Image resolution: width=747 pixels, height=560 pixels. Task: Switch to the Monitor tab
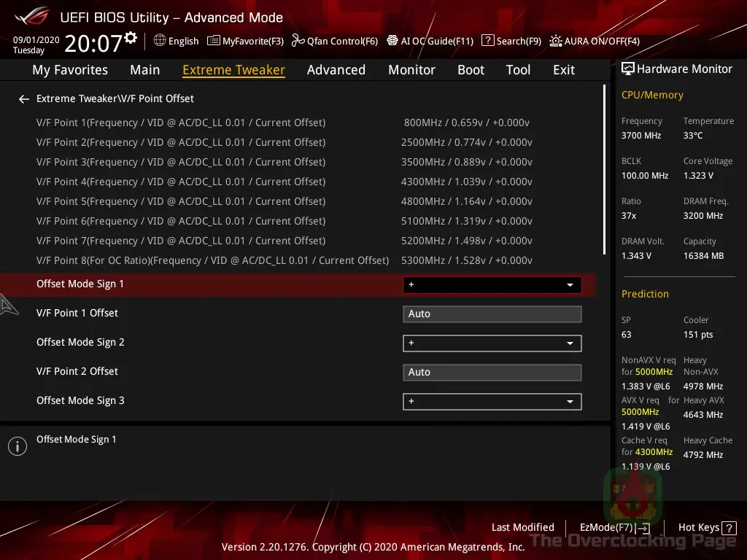point(411,69)
